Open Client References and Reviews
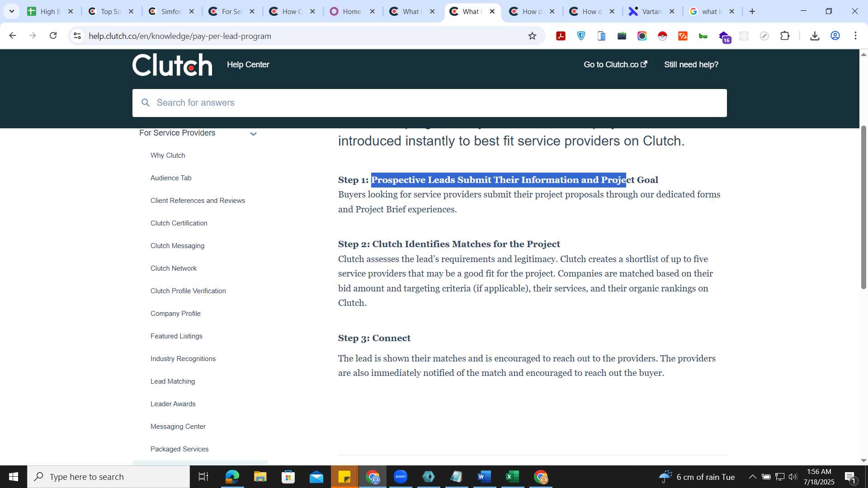This screenshot has width=868, height=488. (x=198, y=201)
